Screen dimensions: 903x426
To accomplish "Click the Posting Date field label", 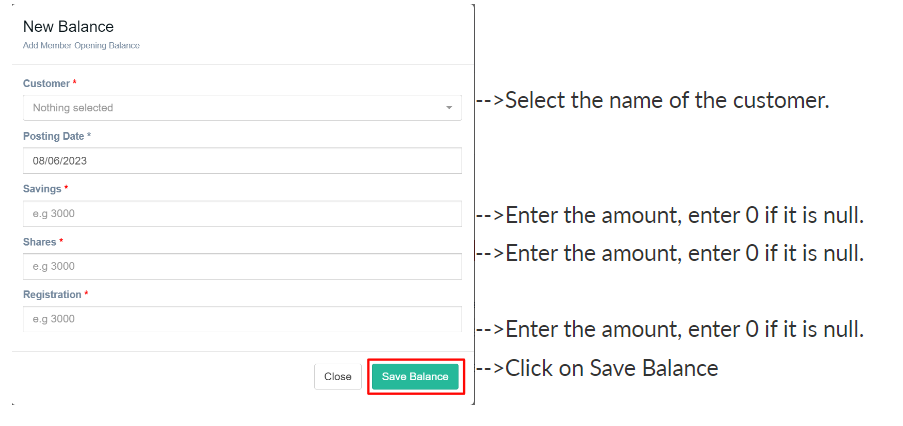I will pos(54,136).
